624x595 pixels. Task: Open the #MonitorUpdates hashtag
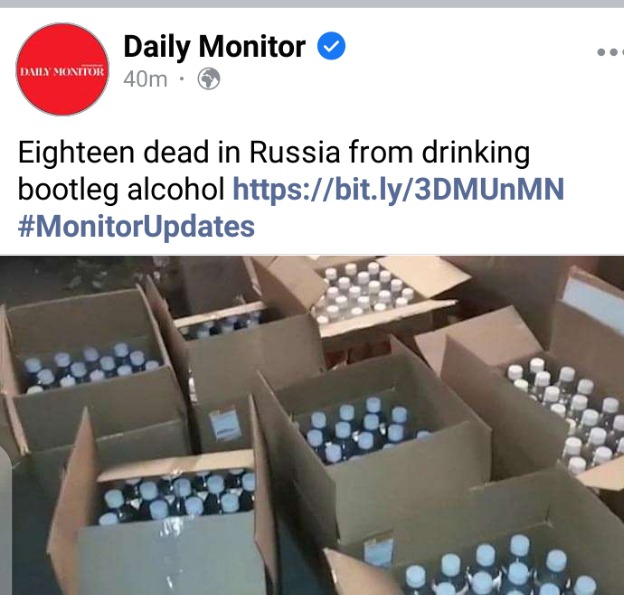(136, 227)
